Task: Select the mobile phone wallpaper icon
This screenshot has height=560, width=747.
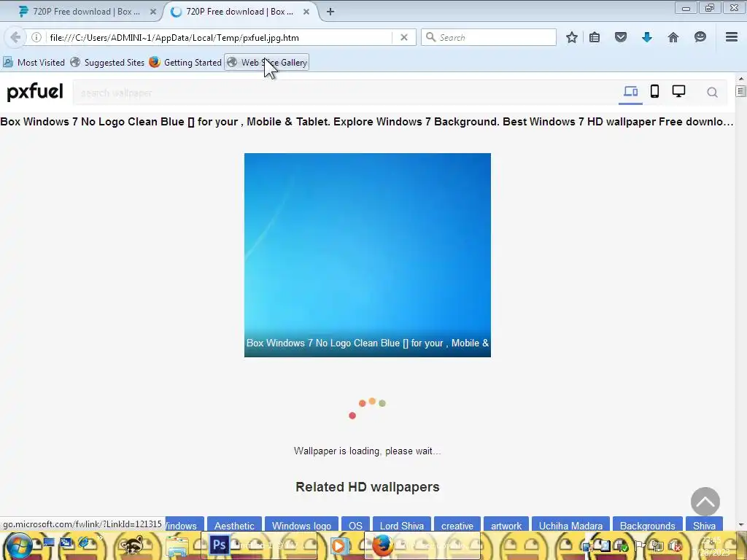Action: [x=654, y=91]
